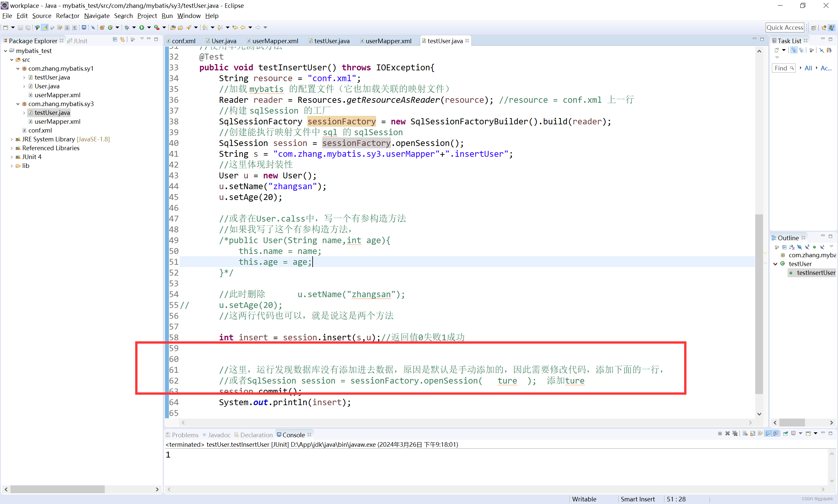Collapse the mybatis_test project node
The image size is (838, 504).
pos(6,51)
